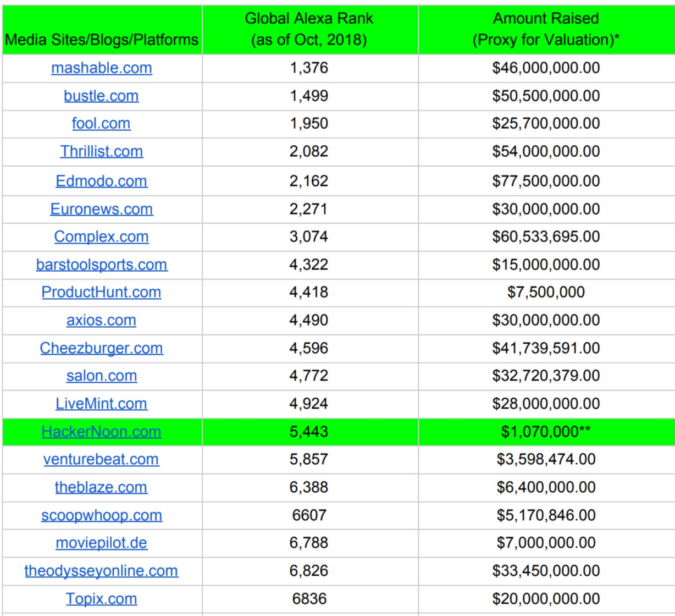The image size is (675, 616).
Task: Click the salon.com link
Action: pos(102,376)
